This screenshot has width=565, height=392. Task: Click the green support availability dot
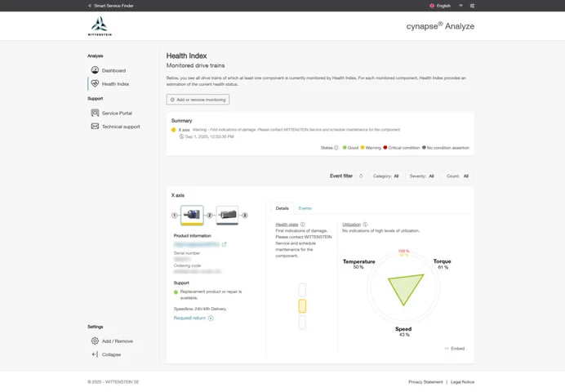(x=176, y=292)
